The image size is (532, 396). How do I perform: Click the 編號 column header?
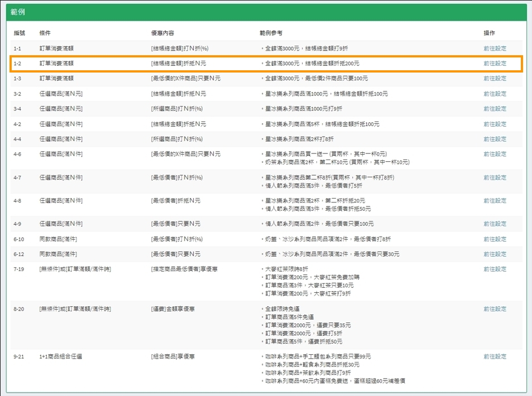(x=20, y=33)
